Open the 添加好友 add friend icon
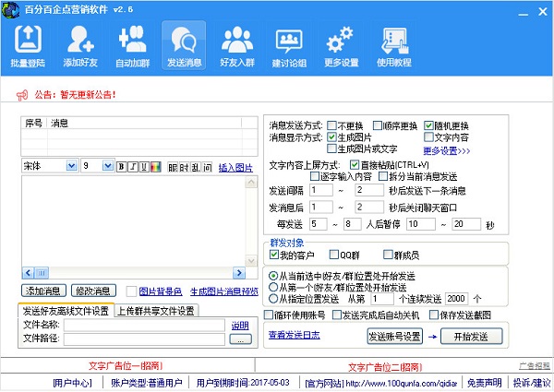Screen dimensions: 554x392 [80, 46]
